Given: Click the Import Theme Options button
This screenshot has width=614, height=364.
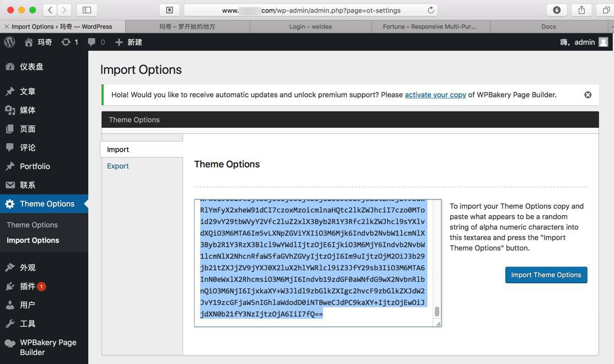Looking at the screenshot, I should pyautogui.click(x=546, y=275).
